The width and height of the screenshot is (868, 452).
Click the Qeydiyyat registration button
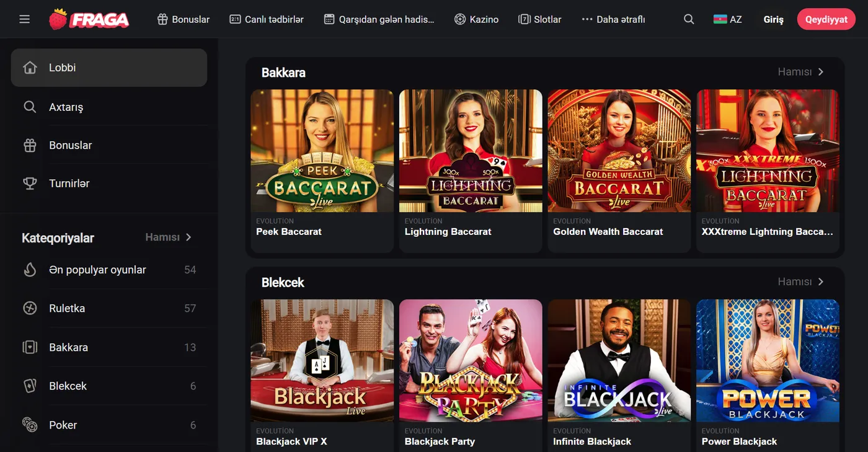tap(826, 19)
